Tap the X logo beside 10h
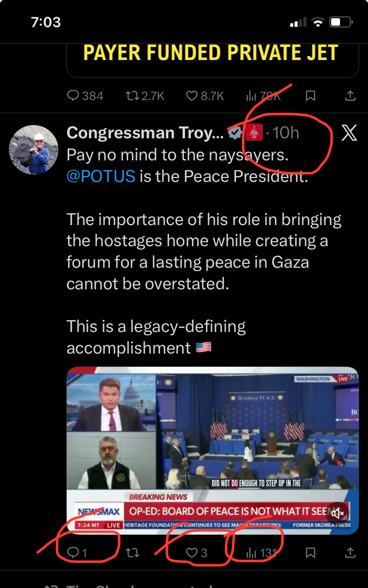 click(x=349, y=132)
